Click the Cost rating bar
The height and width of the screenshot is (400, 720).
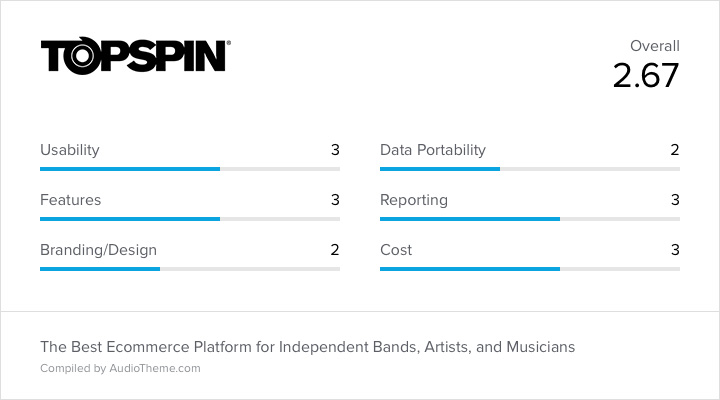click(530, 269)
